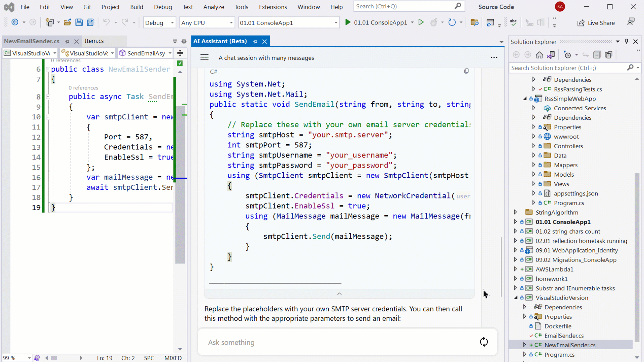Collapse the RssSimpleWebApp project node
Screen dimensions: 644x362
[525, 99]
